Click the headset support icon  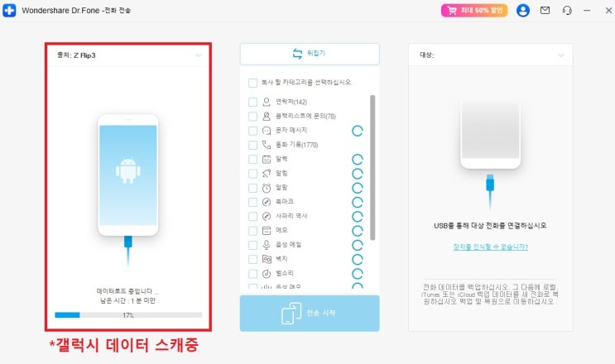(x=567, y=10)
